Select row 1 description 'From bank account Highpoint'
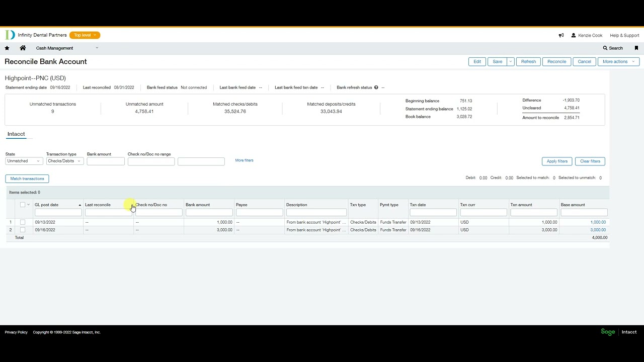The image size is (644, 362). tap(316, 222)
